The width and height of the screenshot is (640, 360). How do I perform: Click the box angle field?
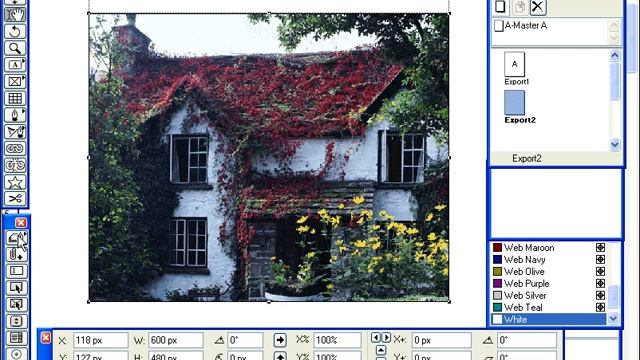pyautogui.click(x=245, y=340)
